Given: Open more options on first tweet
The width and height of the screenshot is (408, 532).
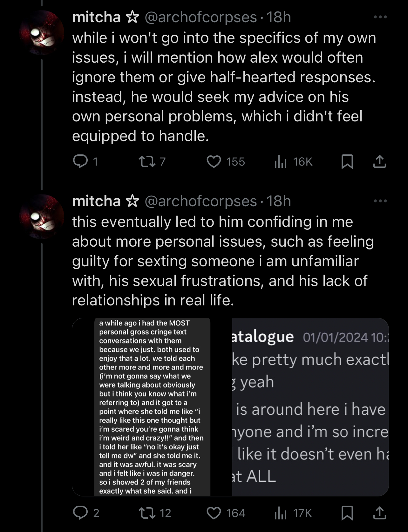Looking at the screenshot, I should [x=380, y=17].
